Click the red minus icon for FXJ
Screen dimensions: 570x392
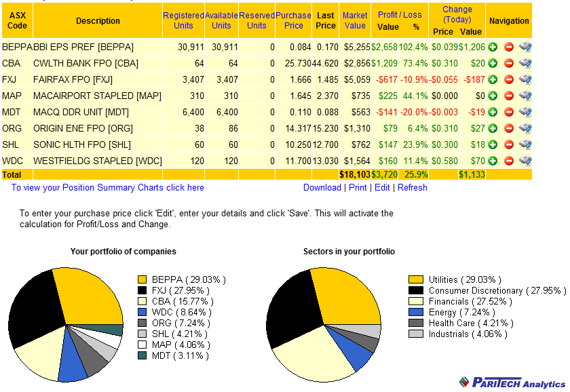[508, 79]
